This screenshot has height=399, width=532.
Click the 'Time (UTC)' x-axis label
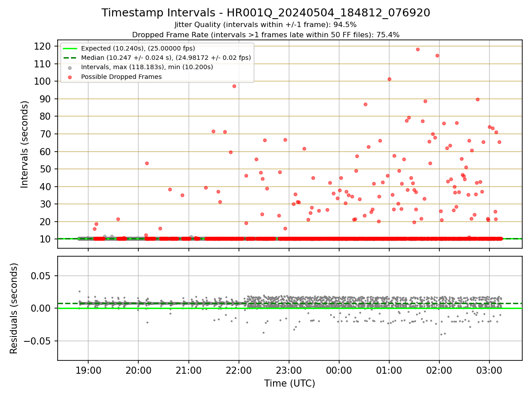(289, 383)
